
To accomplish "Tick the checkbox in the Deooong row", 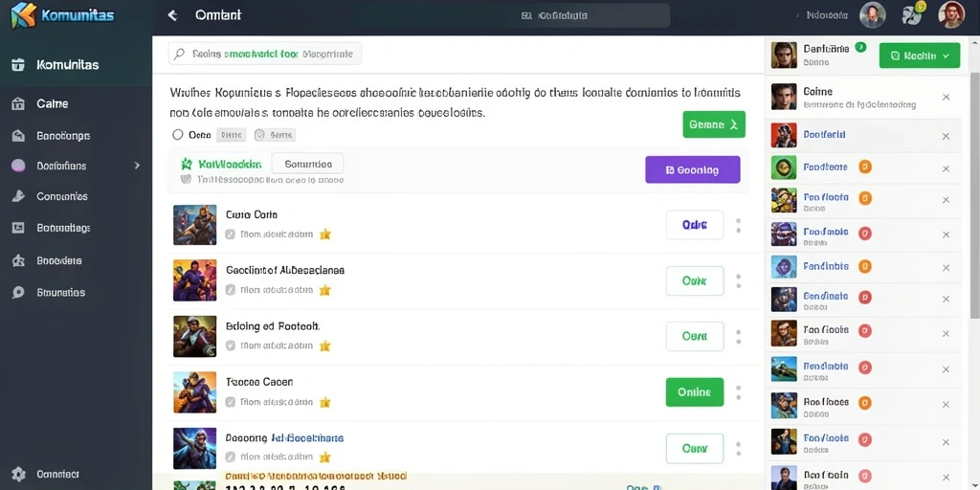I will pos(230,457).
